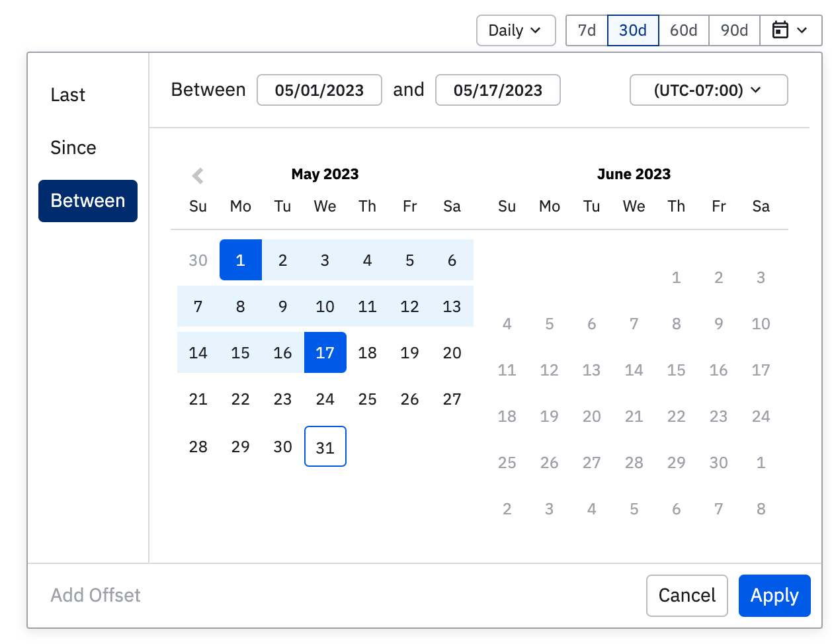Cancel the date selection
The height and width of the screenshot is (644, 832).
(686, 596)
